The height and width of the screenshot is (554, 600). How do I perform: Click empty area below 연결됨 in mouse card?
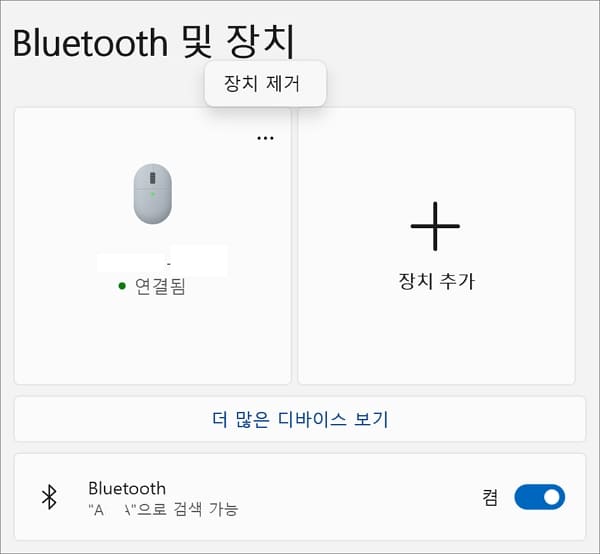tap(153, 341)
